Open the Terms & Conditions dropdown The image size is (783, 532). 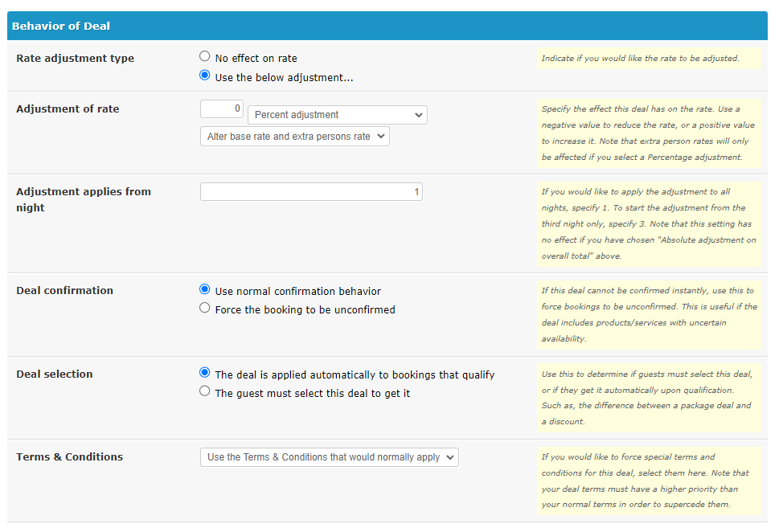pos(330,457)
